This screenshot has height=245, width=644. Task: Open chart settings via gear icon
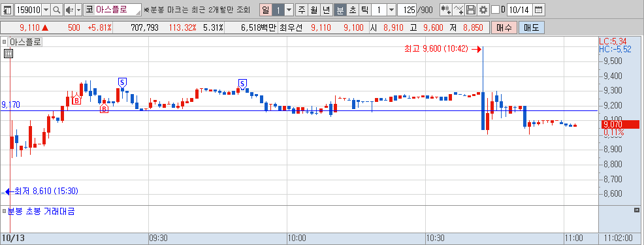(x=483, y=9)
